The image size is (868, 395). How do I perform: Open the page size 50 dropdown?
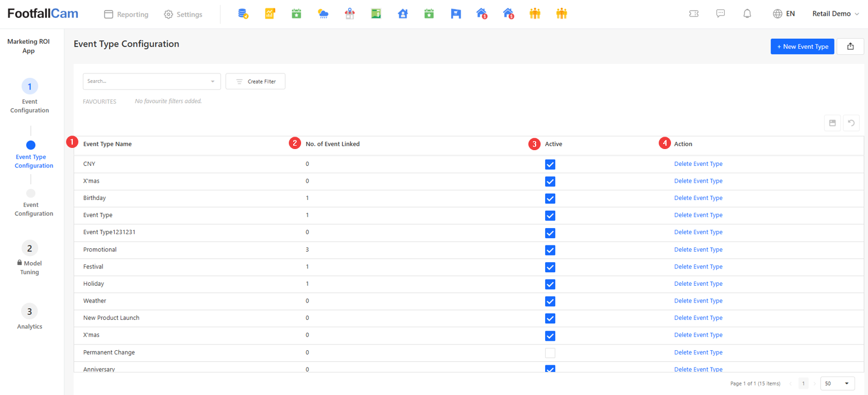pos(837,384)
